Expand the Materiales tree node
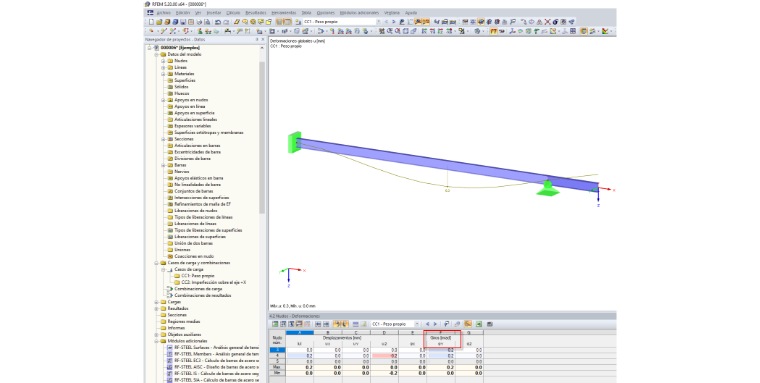This screenshot has width=760, height=383. tap(163, 74)
